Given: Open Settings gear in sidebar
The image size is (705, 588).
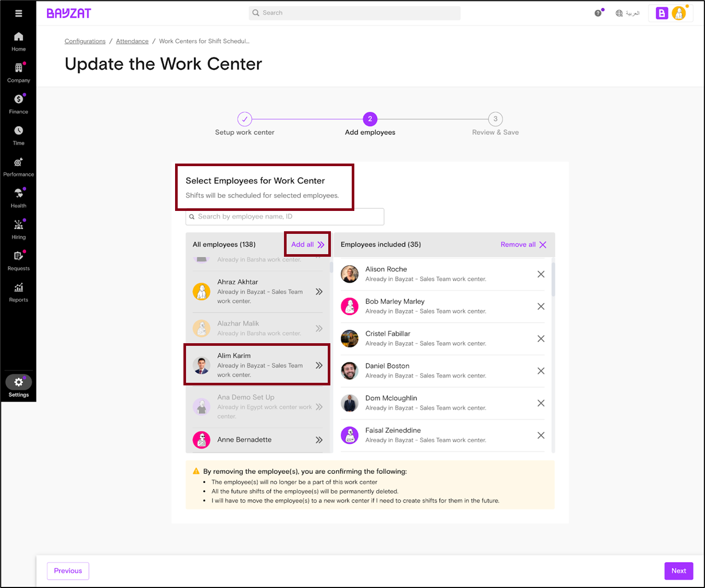Looking at the screenshot, I should tap(19, 382).
